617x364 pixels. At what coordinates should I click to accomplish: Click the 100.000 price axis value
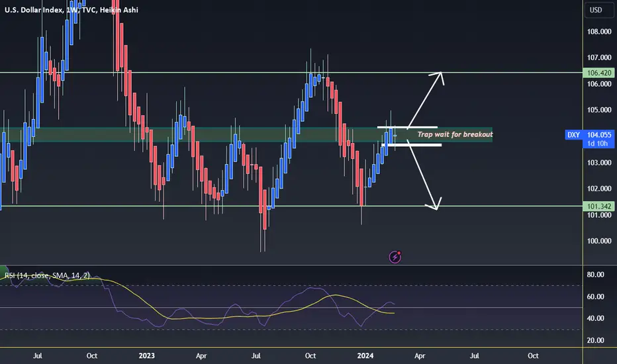(599, 241)
